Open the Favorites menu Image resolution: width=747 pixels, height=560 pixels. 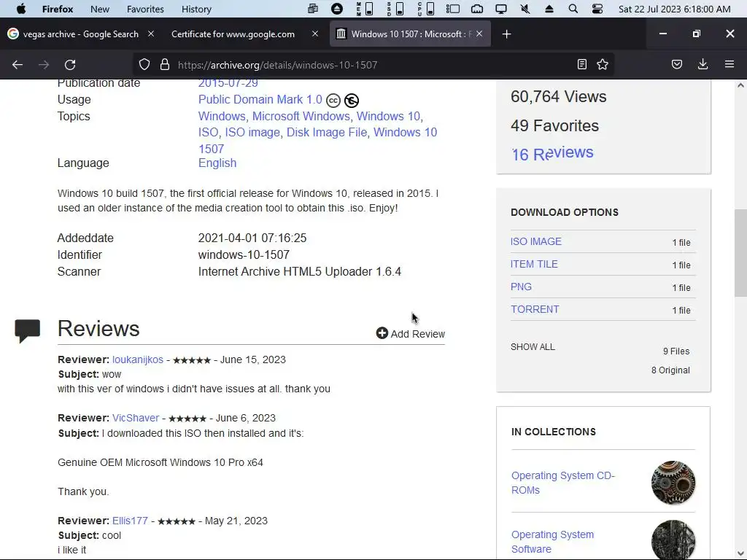point(145,9)
